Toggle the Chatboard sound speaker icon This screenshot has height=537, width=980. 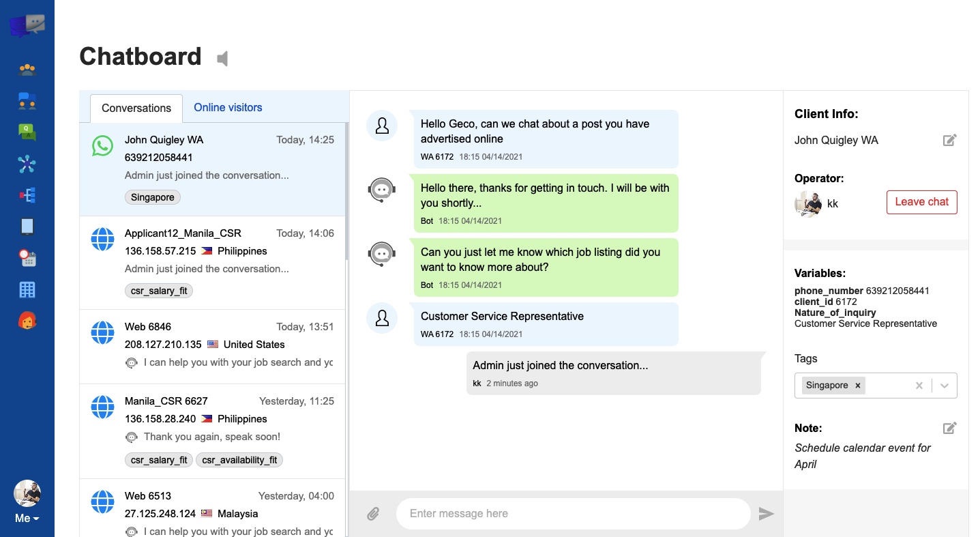222,59
